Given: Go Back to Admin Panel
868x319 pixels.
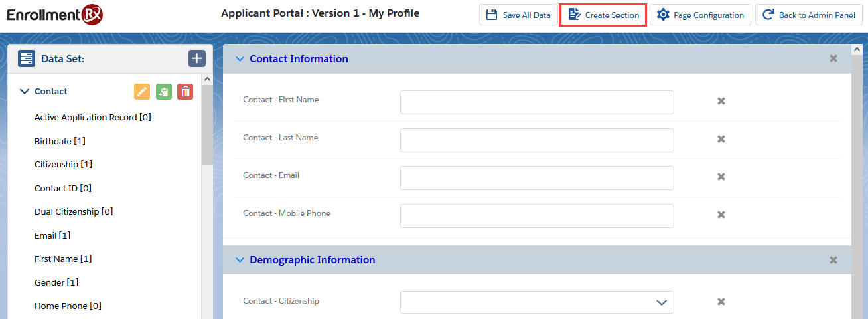Looking at the screenshot, I should click(x=808, y=15).
